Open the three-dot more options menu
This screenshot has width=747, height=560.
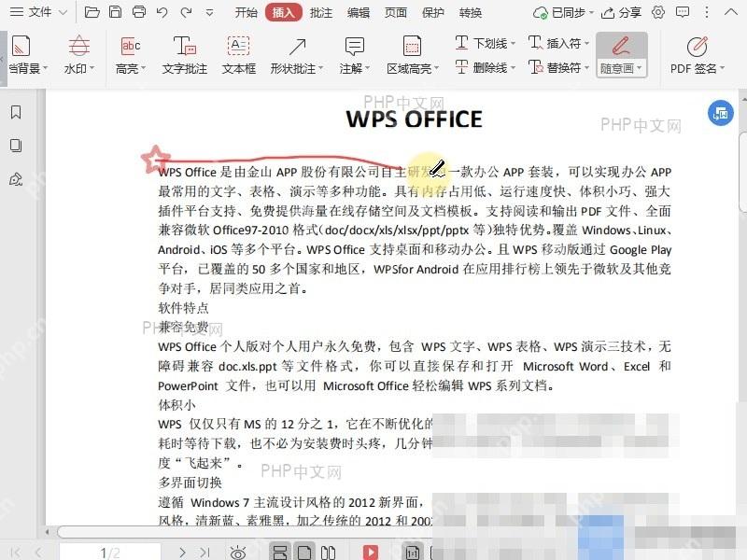pos(707,12)
